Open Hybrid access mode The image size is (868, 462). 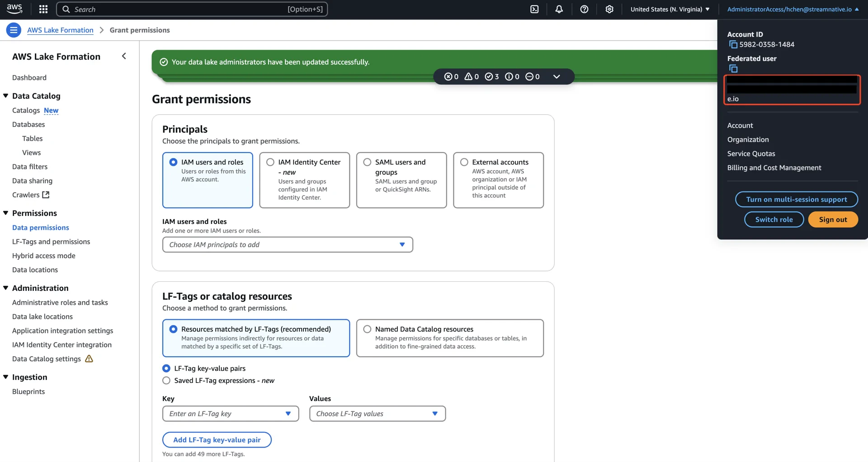[x=44, y=256]
